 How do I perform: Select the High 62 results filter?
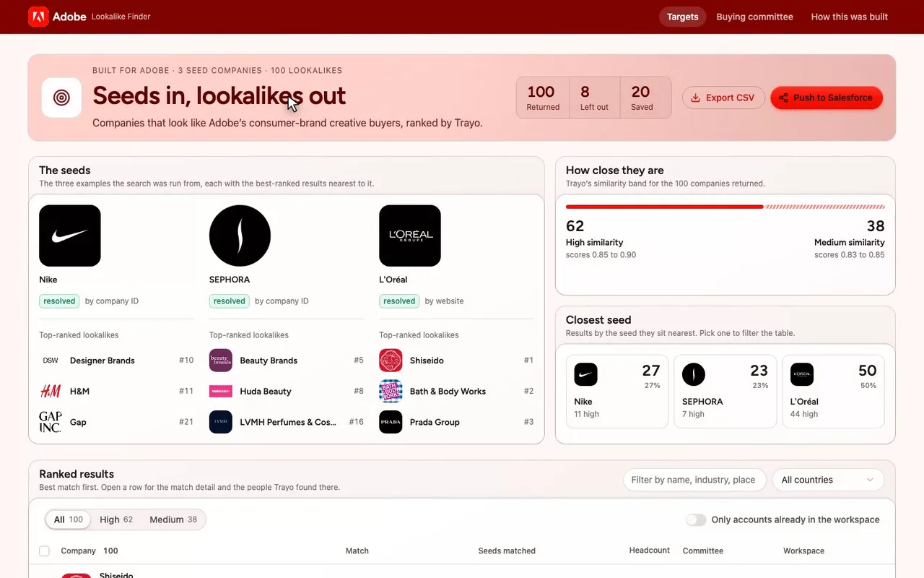[116, 519]
